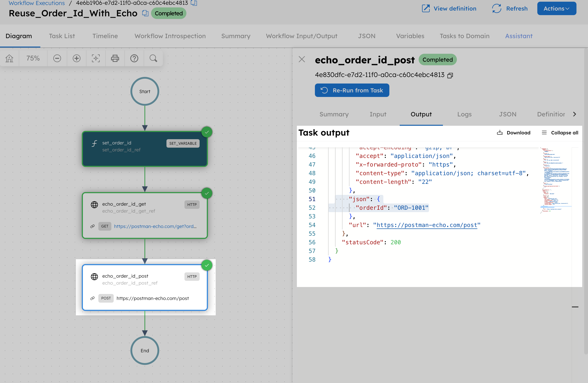Switch to the Task List tab
The width and height of the screenshot is (588, 383).
[62, 36]
